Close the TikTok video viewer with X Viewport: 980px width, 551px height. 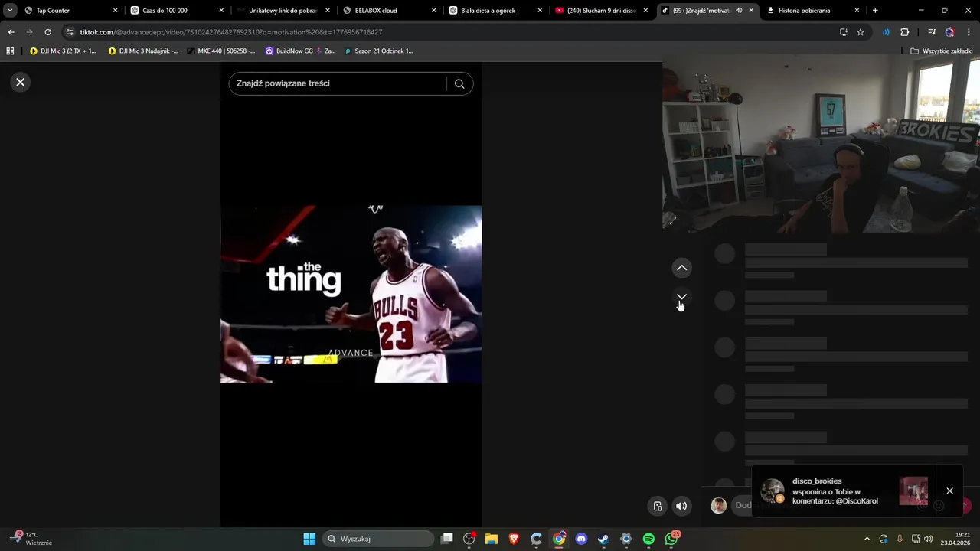click(21, 82)
